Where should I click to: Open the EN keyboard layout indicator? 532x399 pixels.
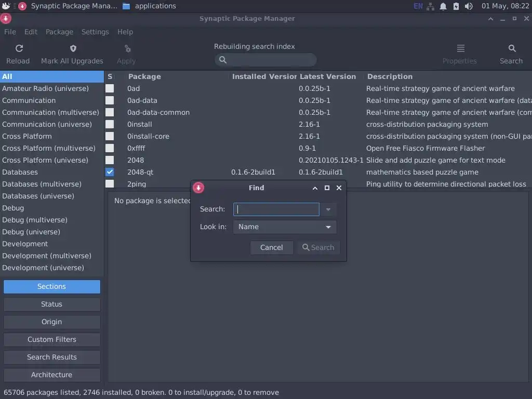418,6
